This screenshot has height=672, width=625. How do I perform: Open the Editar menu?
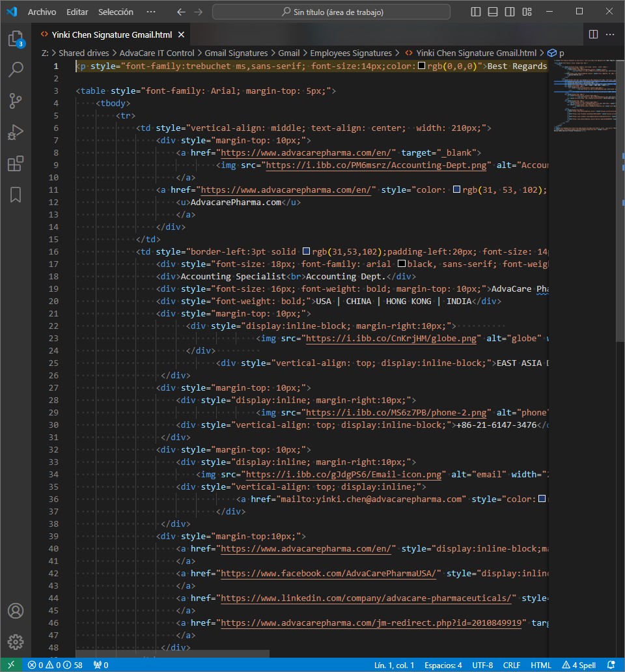77,12
